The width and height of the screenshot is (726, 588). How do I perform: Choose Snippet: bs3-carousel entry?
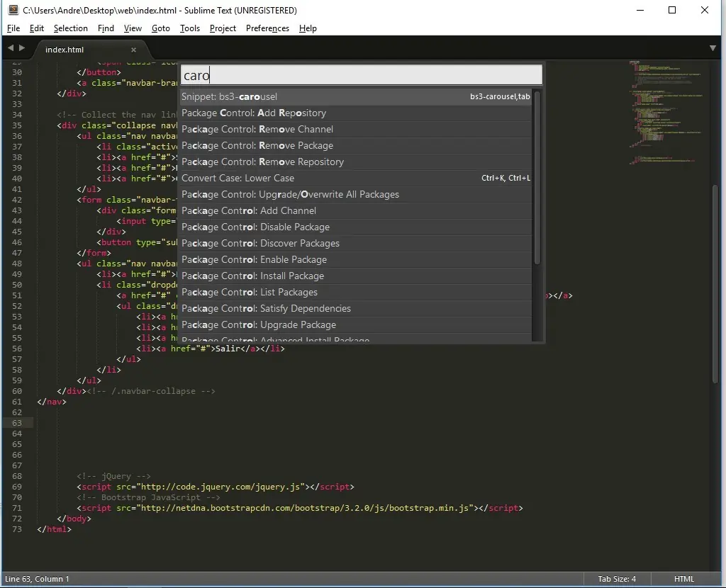pos(356,96)
